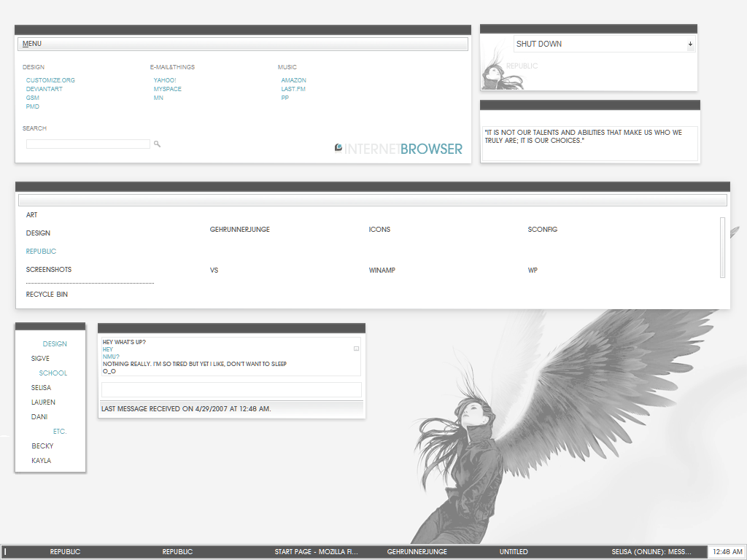Collapse the DESIGN contact group
Viewport: 747px width, 560px height.
coord(55,344)
